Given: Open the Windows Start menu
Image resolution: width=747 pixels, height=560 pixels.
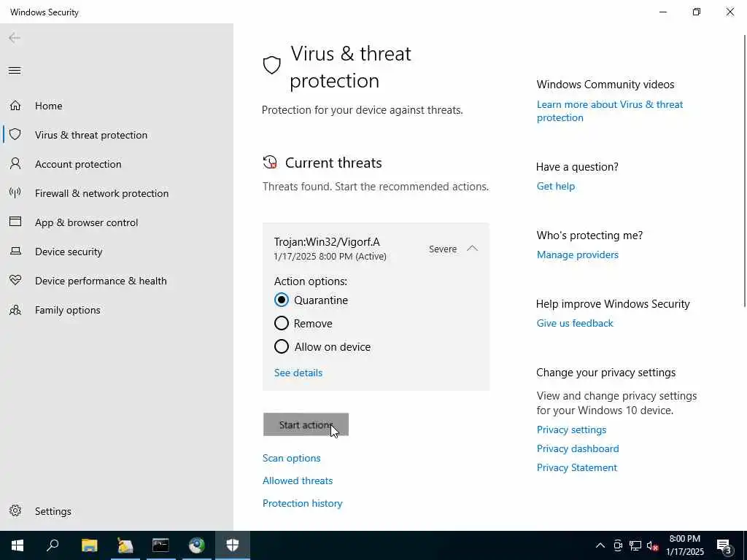Looking at the screenshot, I should click(x=18, y=545).
